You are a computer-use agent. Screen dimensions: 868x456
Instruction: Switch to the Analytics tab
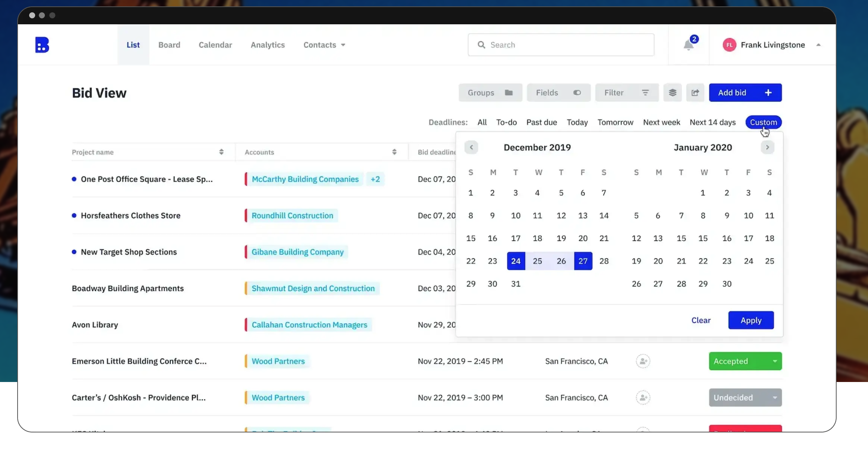(x=268, y=45)
